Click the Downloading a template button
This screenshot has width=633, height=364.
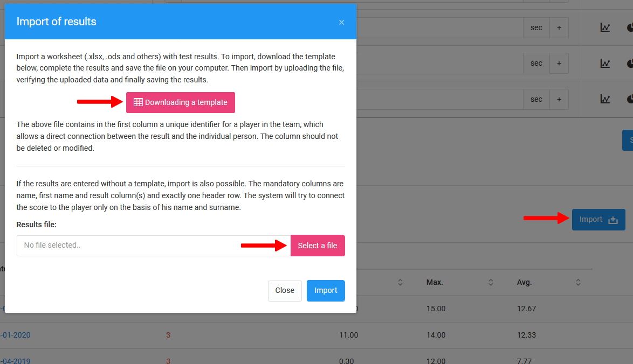coord(181,102)
